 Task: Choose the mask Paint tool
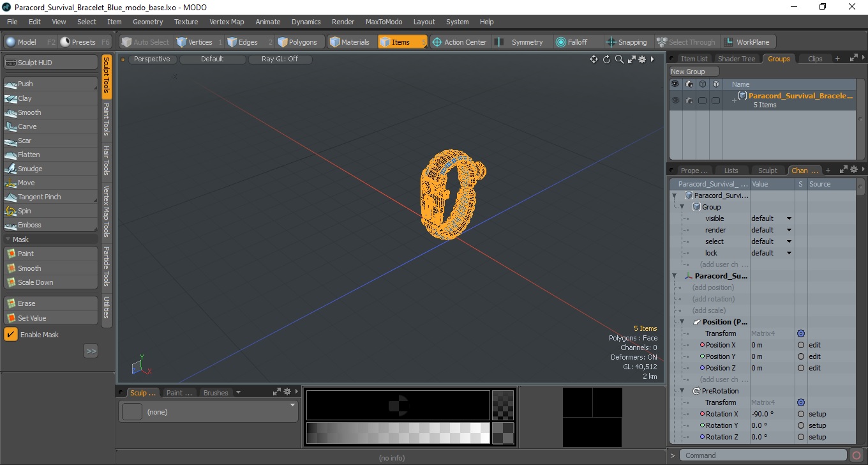50,254
